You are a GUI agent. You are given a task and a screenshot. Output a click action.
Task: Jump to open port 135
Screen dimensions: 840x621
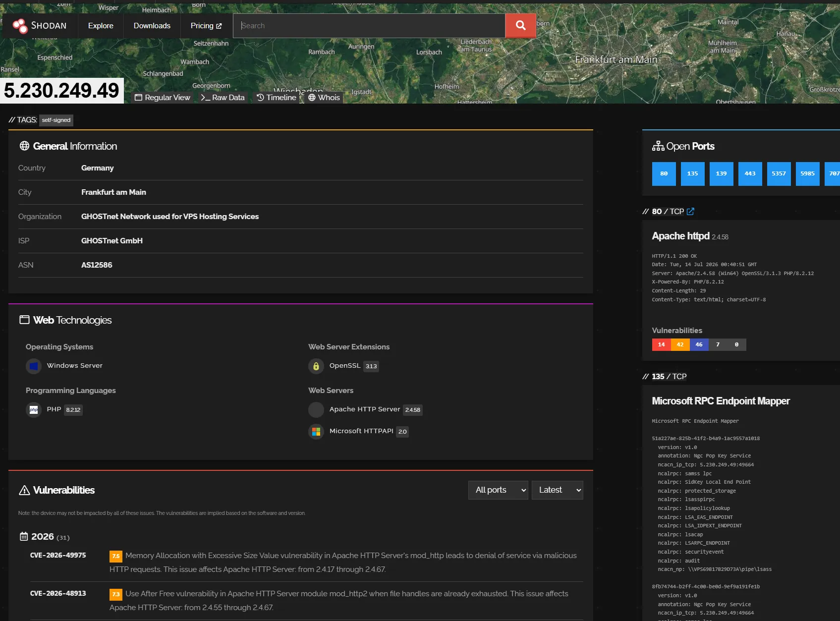point(693,174)
